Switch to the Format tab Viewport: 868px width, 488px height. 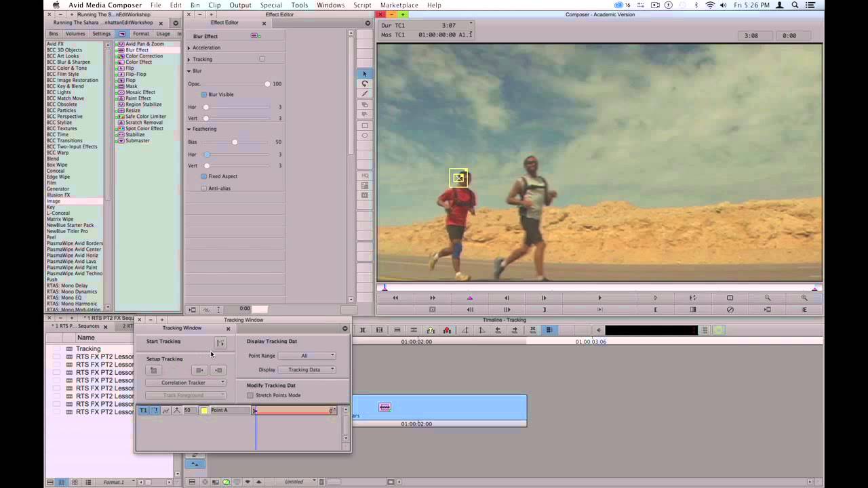(x=141, y=34)
